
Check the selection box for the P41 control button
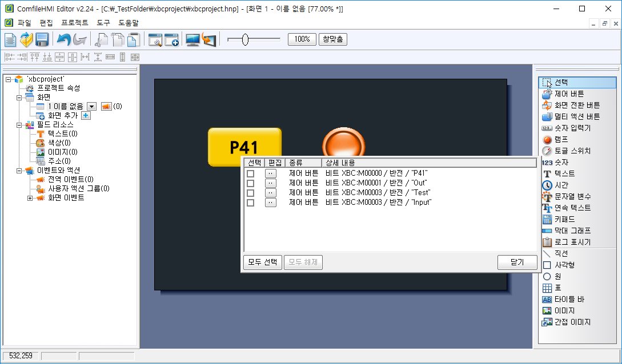250,173
